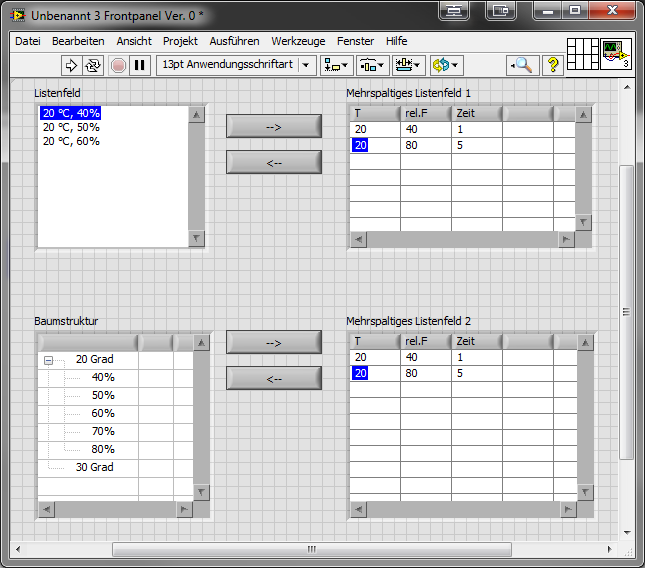645x568 pixels.
Task: Open the Align Objects toolbar menu
Action: [x=336, y=65]
